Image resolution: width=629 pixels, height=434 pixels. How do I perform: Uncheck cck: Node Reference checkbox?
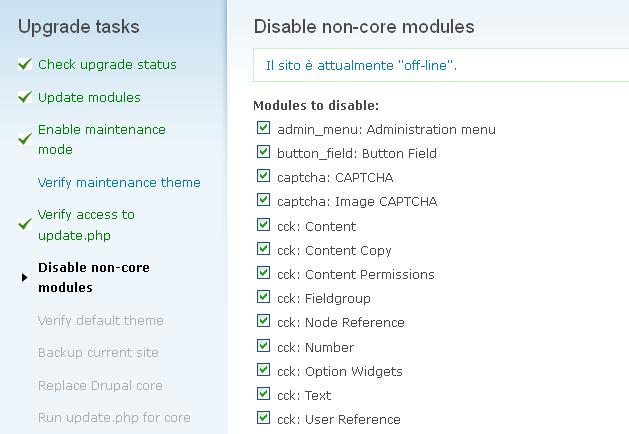[x=263, y=320]
